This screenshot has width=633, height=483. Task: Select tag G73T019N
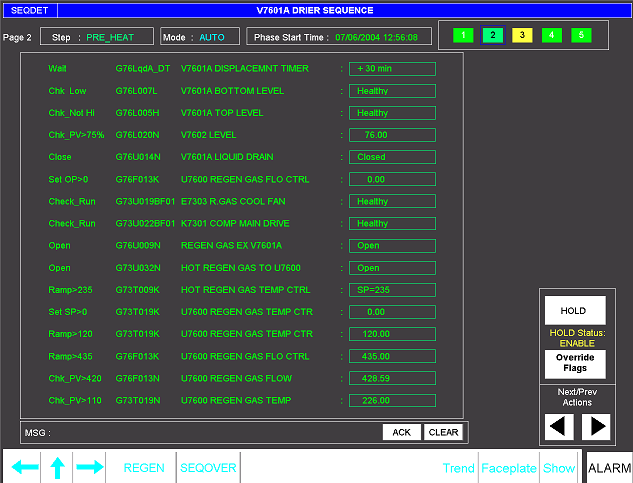tap(138, 401)
